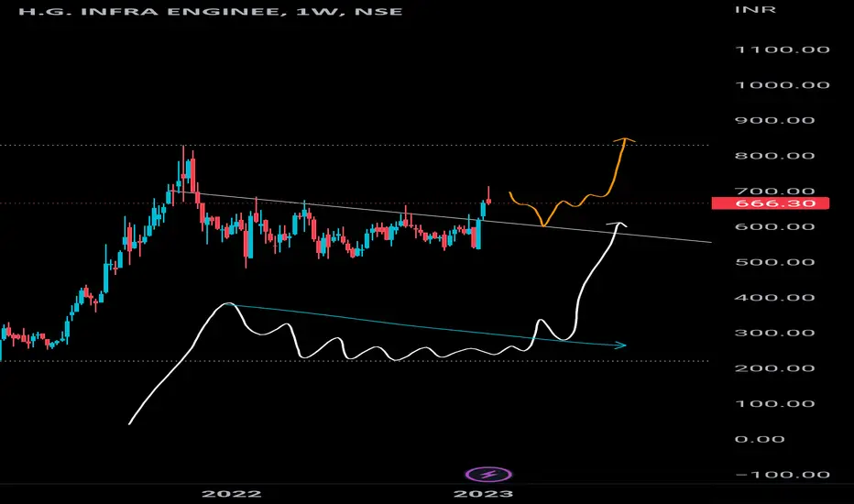
Task: Click the 1000.00 price axis label
Action: [x=783, y=85]
